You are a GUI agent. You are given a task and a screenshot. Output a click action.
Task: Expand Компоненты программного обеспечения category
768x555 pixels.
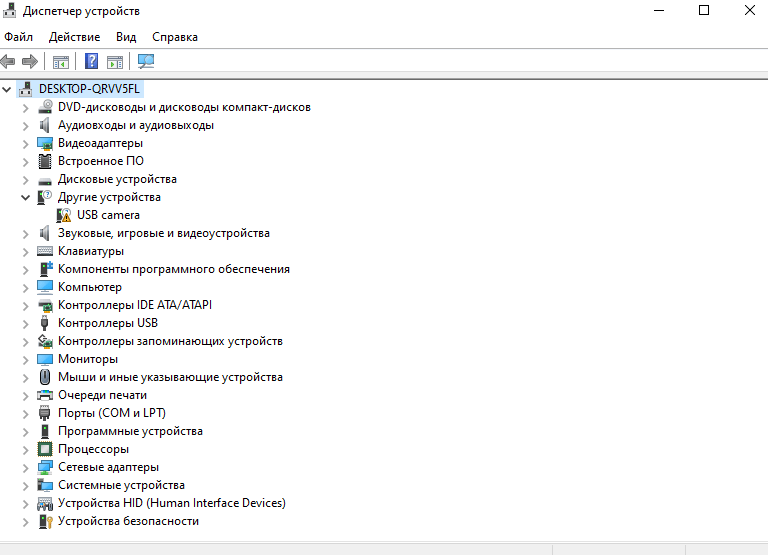(x=25, y=269)
